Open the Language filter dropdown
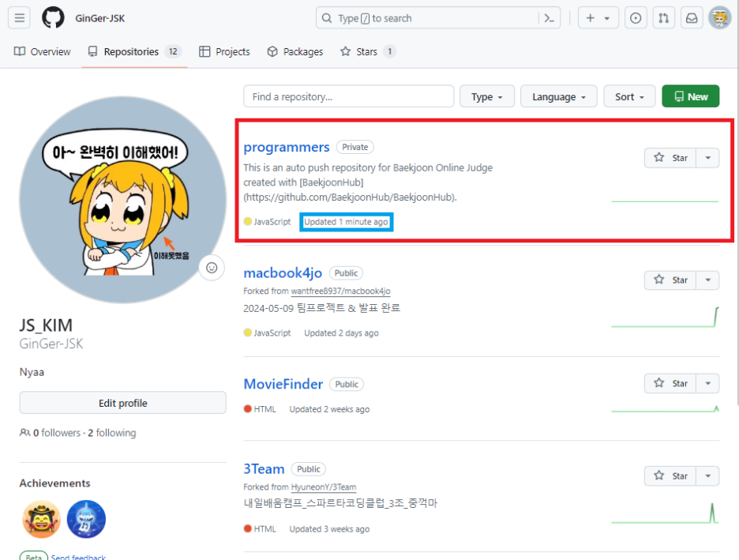 (558, 96)
